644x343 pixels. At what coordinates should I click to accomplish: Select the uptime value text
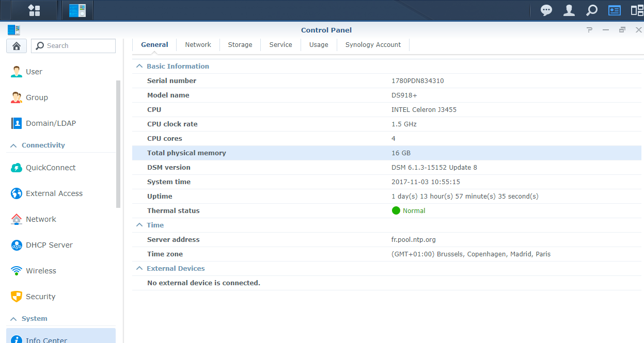[x=465, y=197]
